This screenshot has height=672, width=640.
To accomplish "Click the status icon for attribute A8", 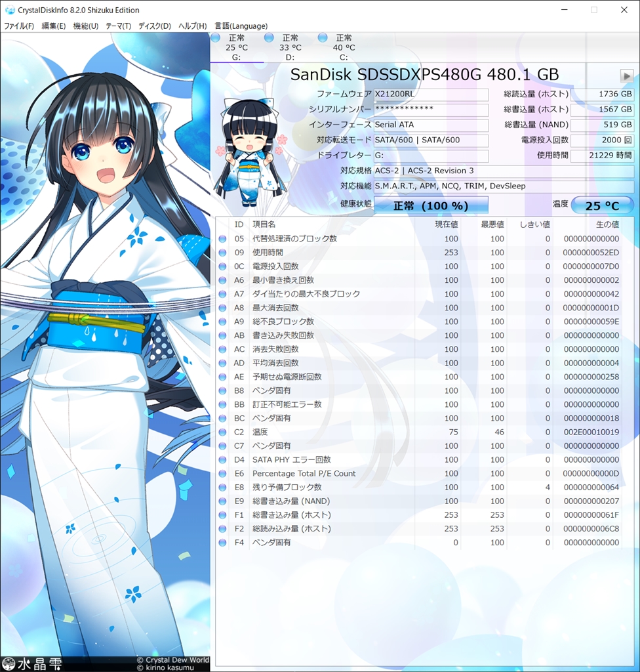I will (222, 308).
